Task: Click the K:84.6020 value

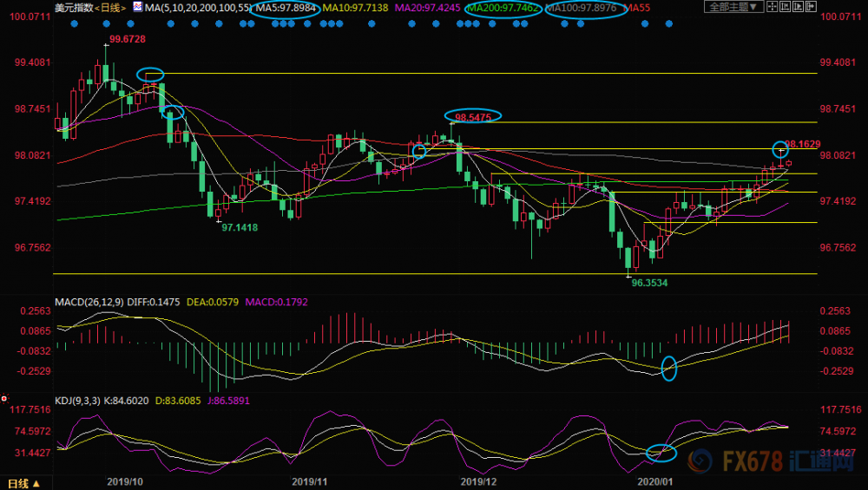Action: click(x=127, y=401)
